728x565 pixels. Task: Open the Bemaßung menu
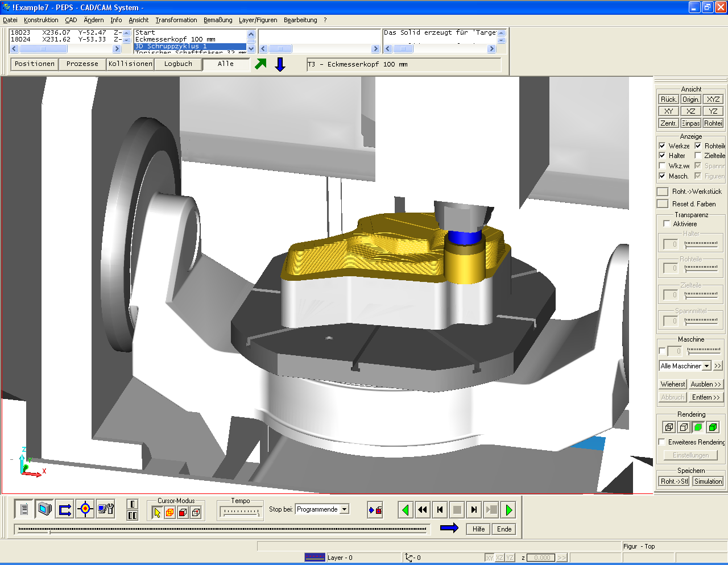[x=218, y=20]
